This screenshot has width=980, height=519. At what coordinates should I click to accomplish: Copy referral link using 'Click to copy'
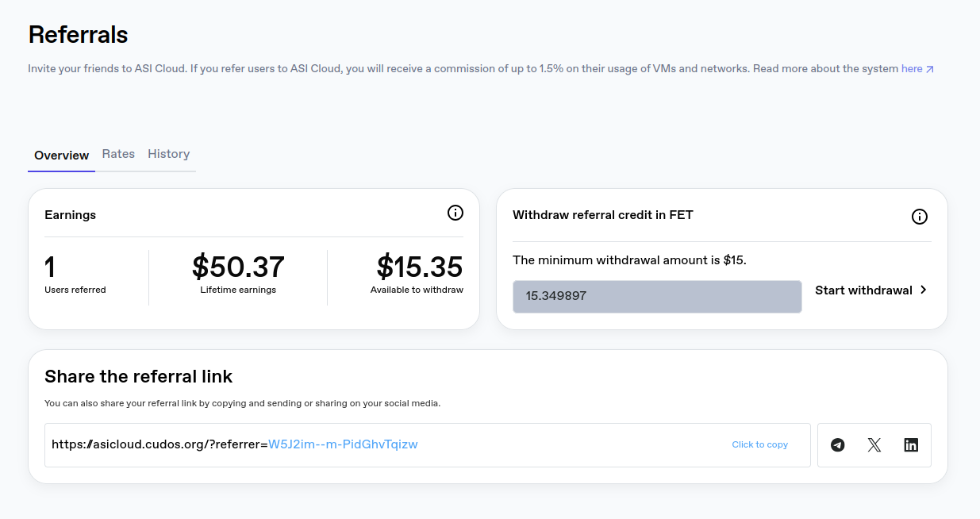[x=759, y=444]
